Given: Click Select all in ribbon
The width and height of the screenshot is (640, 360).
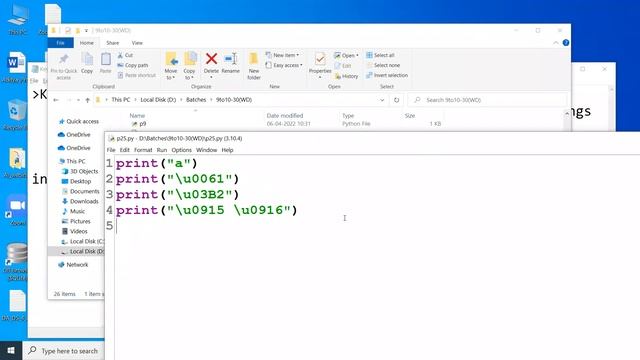Looking at the screenshot, I should click(x=380, y=55).
